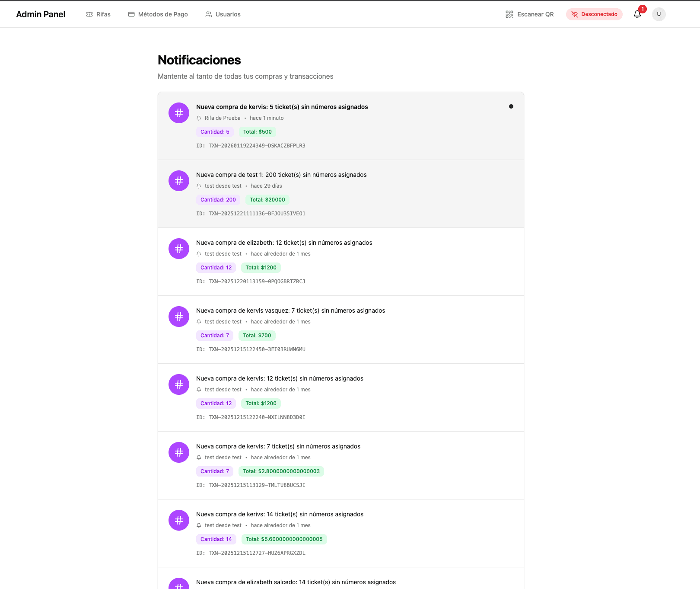Open the QR code scanner icon

coord(509,14)
